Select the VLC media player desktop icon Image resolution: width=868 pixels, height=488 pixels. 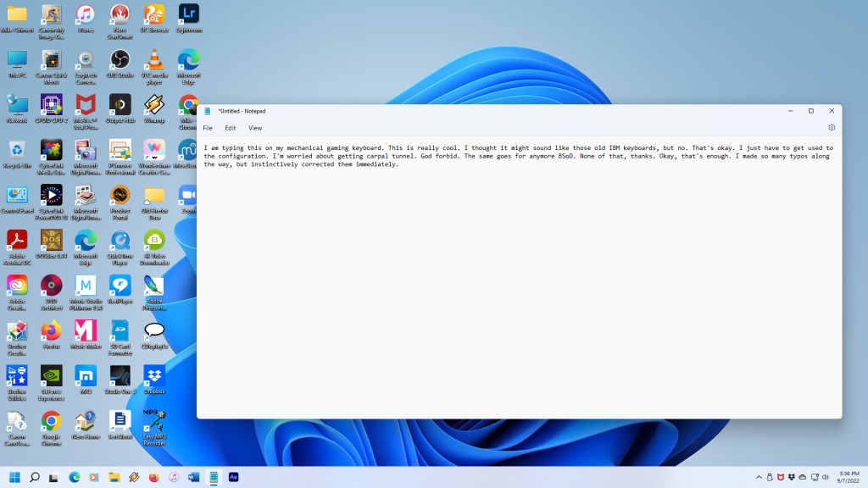click(154, 59)
